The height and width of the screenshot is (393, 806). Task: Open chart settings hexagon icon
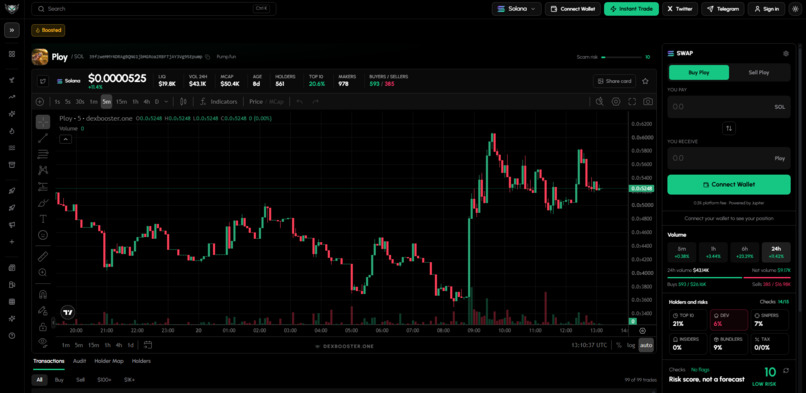[x=616, y=102]
